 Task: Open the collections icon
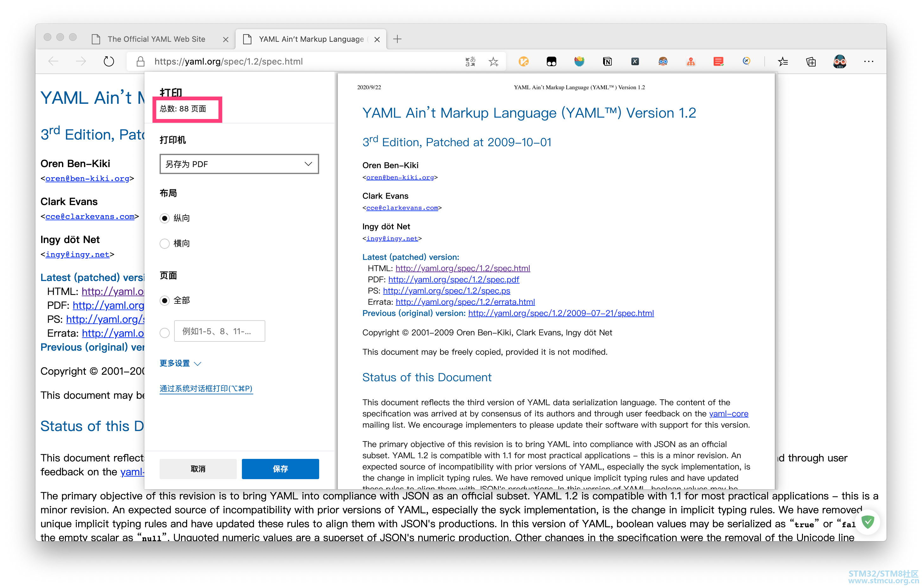pos(811,61)
